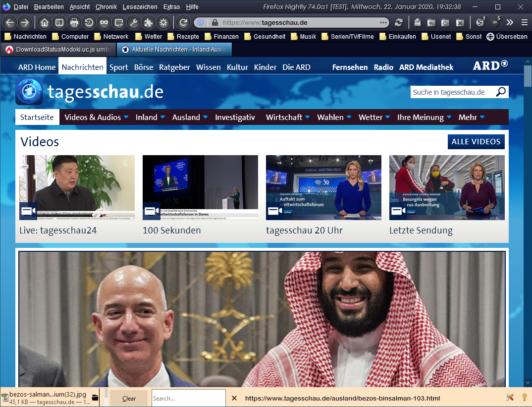
Task: Click the key icon in status bar
Action: coord(525,397)
